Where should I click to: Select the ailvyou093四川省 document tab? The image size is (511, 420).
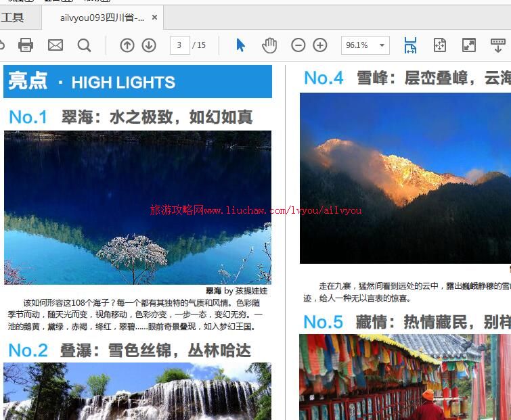(x=102, y=18)
